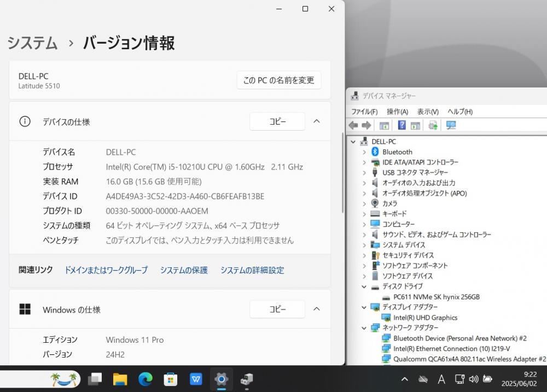This screenshot has height=392, width=547.
Task: Select Bluetooth Device (Personal Area Network) #2
Action: pyautogui.click(x=460, y=338)
